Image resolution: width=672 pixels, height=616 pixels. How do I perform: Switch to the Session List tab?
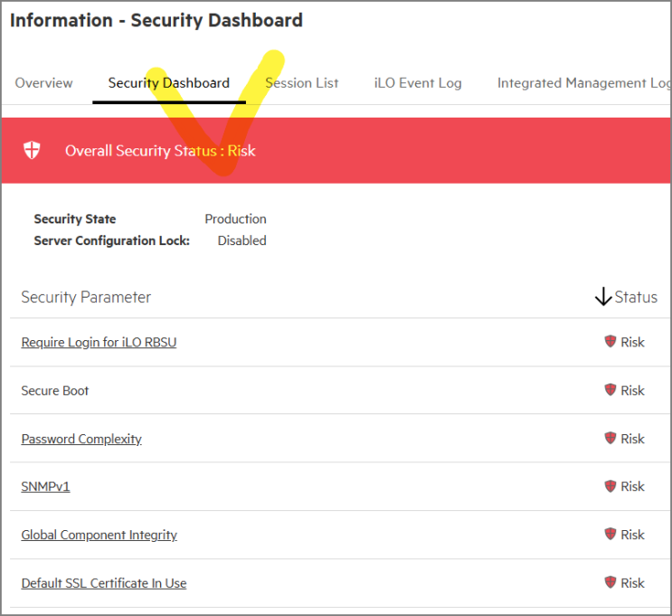tap(302, 82)
